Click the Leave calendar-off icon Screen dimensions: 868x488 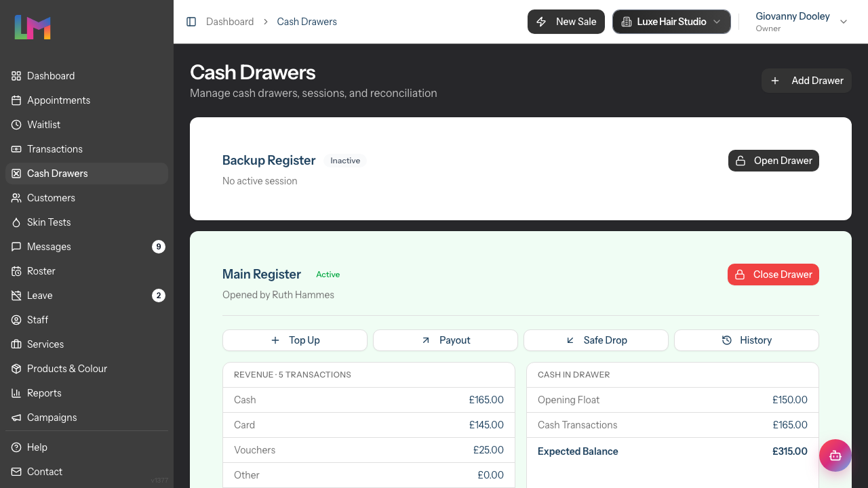pos(16,296)
